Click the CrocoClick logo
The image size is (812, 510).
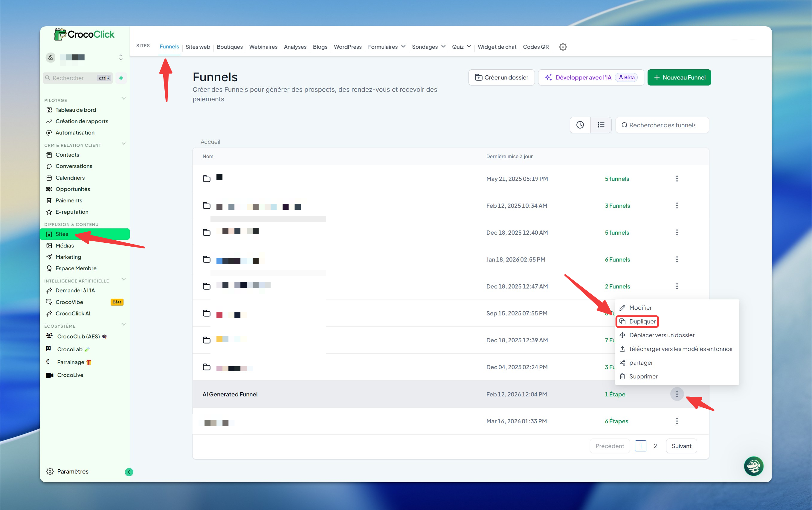coord(84,34)
